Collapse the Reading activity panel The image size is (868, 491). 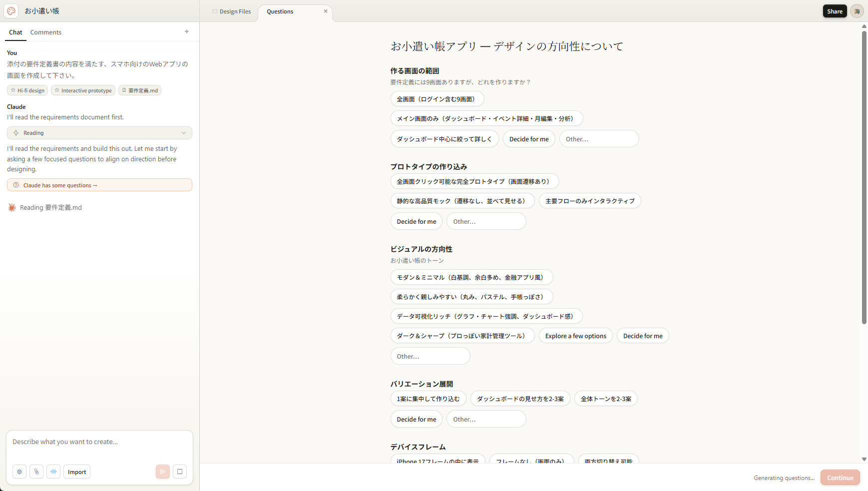(x=184, y=133)
